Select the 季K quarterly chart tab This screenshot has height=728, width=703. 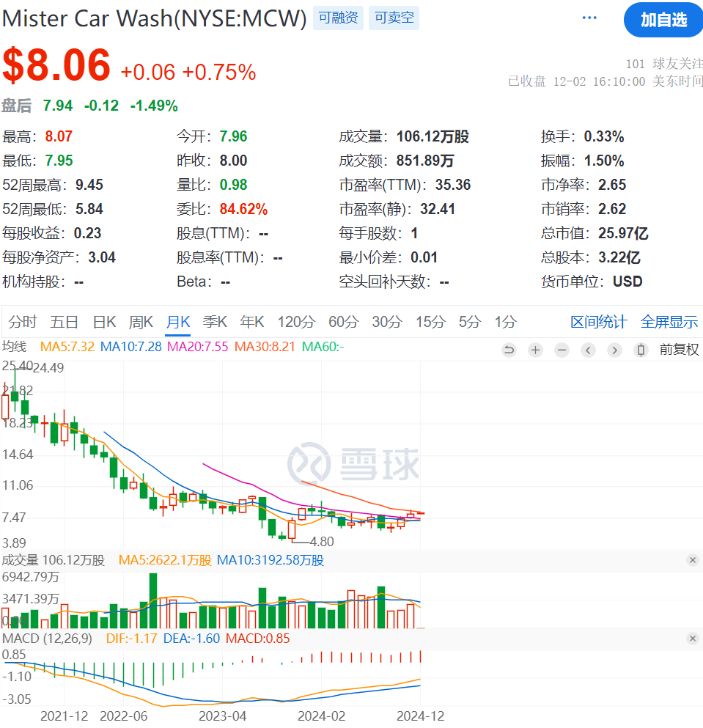pyautogui.click(x=215, y=322)
